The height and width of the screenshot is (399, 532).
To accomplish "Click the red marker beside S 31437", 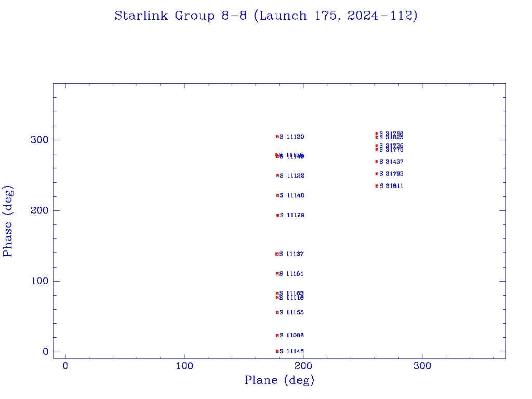I will tap(377, 162).
